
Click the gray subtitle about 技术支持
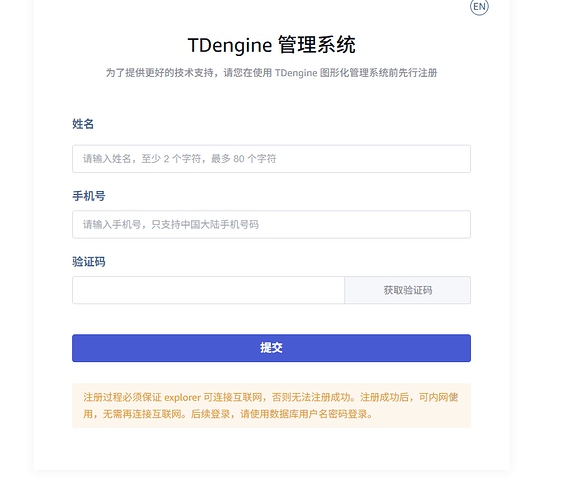tap(271, 73)
